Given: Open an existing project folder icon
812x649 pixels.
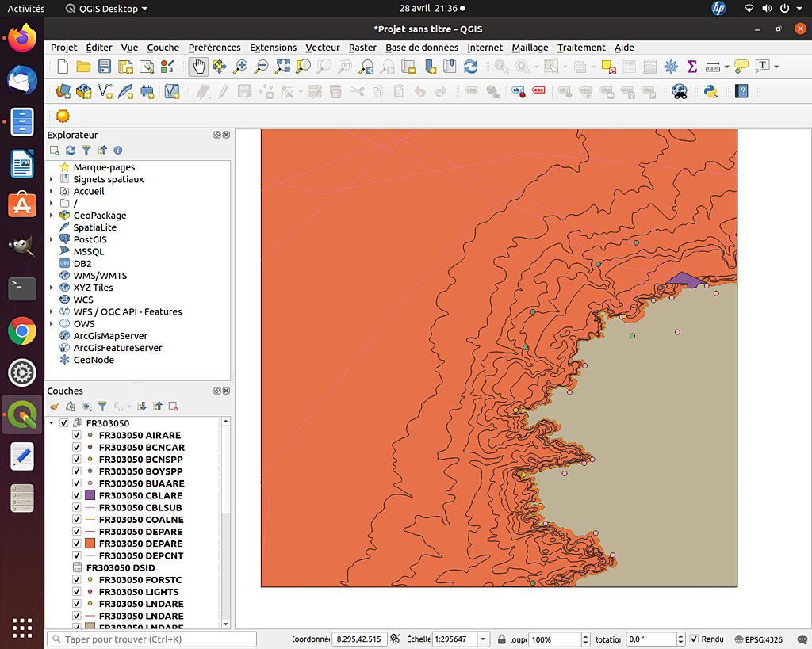Looking at the screenshot, I should (x=83, y=67).
